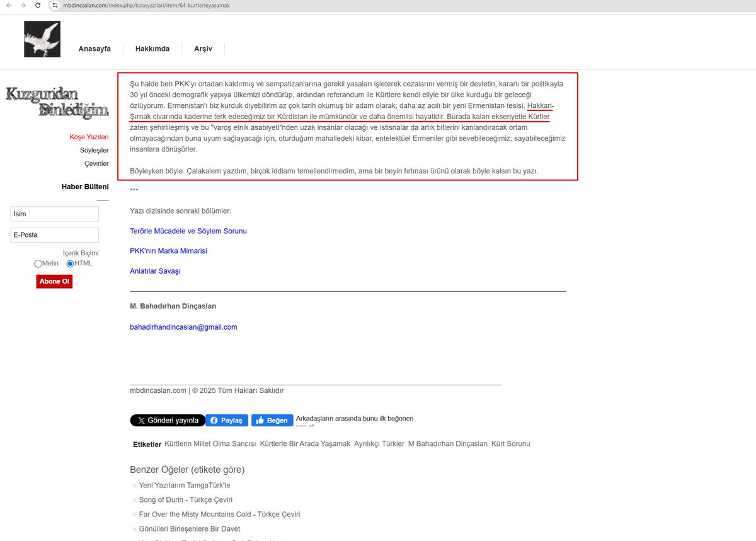Focus the İsim input field
This screenshot has height=541, width=756.
[55, 214]
